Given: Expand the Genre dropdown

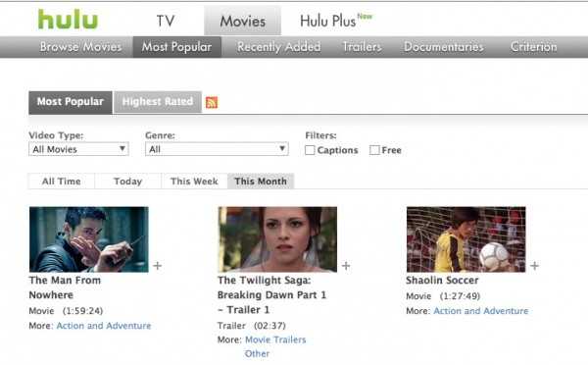Looking at the screenshot, I should (217, 149).
